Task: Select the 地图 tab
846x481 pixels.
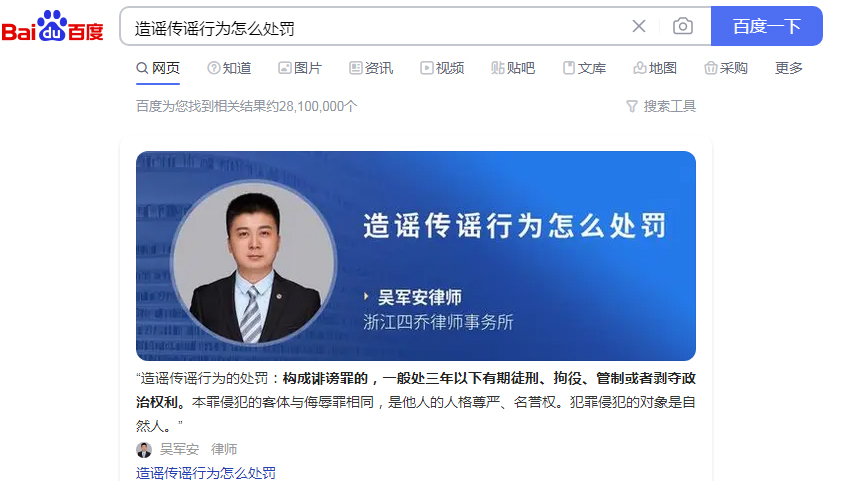Action: pos(655,68)
